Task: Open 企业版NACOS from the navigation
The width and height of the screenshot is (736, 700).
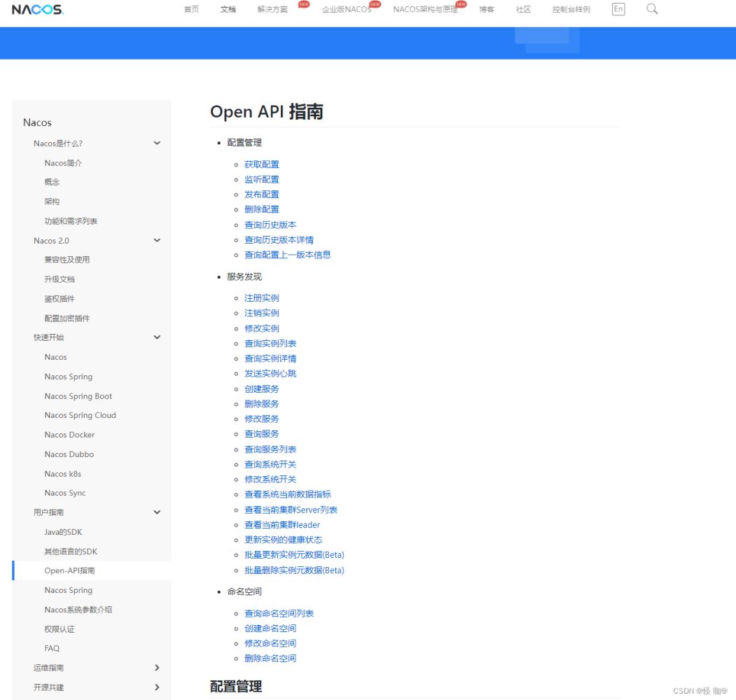Action: click(x=347, y=10)
